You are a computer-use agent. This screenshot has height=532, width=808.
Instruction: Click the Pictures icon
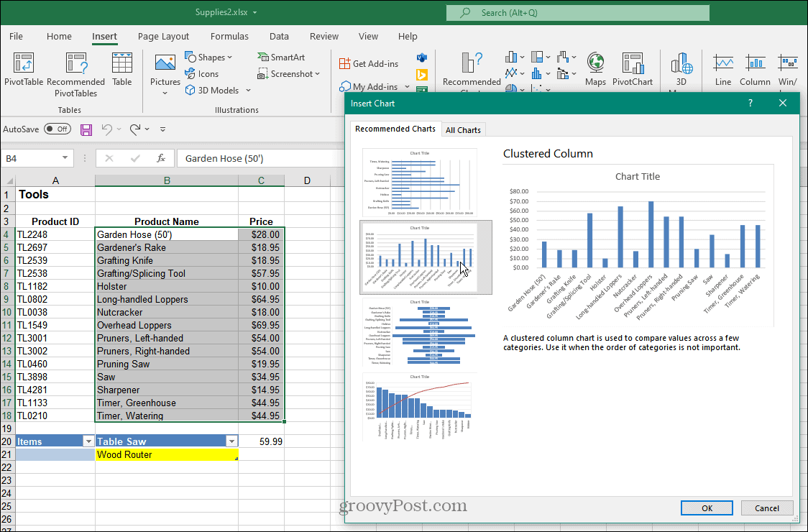(165, 63)
